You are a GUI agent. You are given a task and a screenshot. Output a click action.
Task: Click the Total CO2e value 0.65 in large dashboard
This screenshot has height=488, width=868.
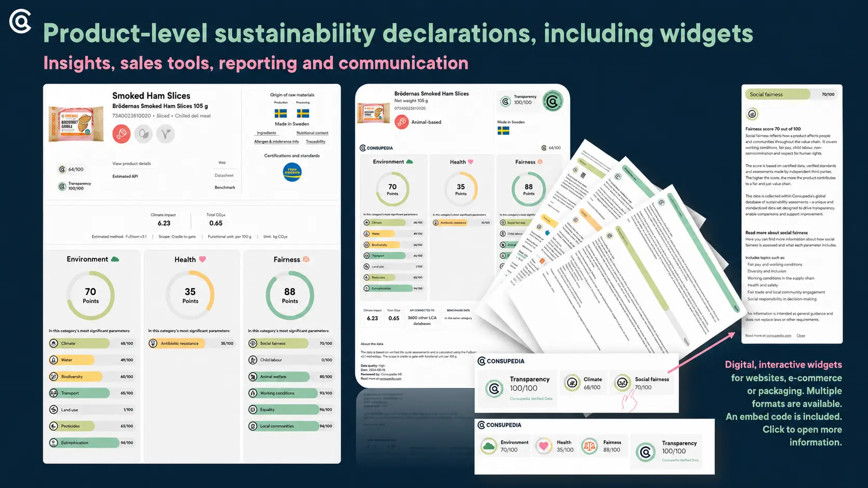tap(216, 223)
